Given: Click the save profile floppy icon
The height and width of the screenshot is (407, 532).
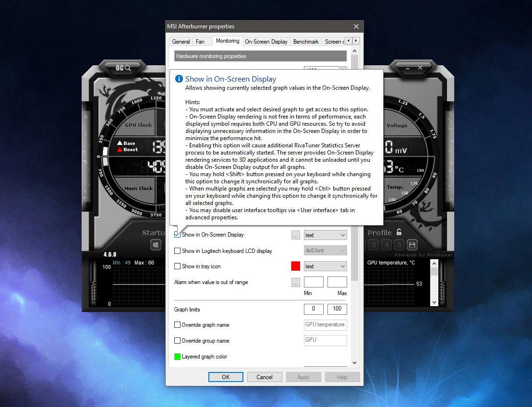Looking at the screenshot, I should click(x=412, y=245).
